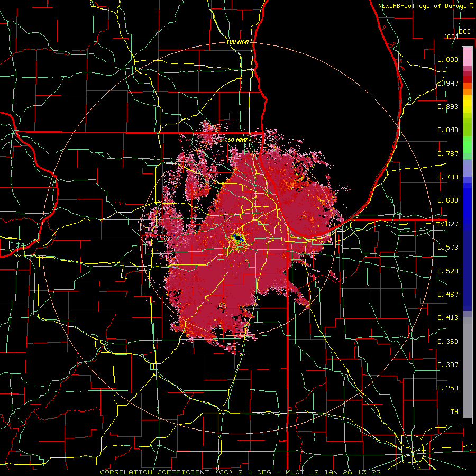Click the 0.787 scale value
This screenshot has width=476, height=476.
(448, 153)
